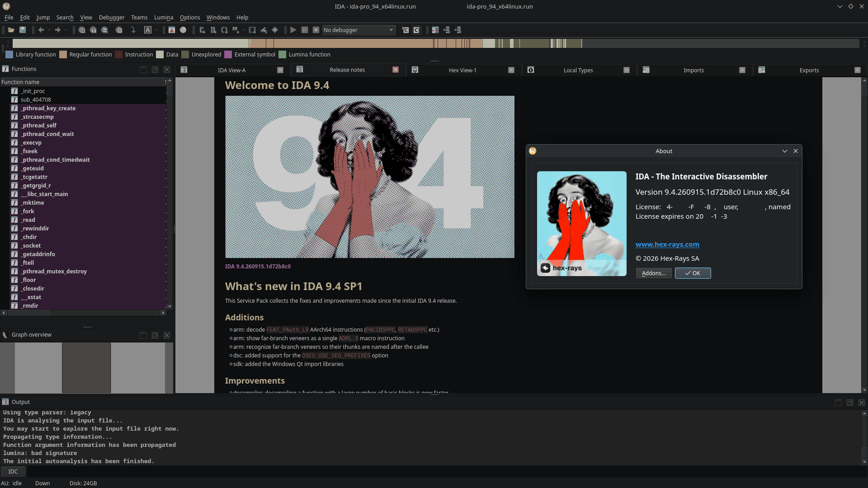This screenshot has width=868, height=488.
Task: Jump forward with the right arrow
Action: 57,30
